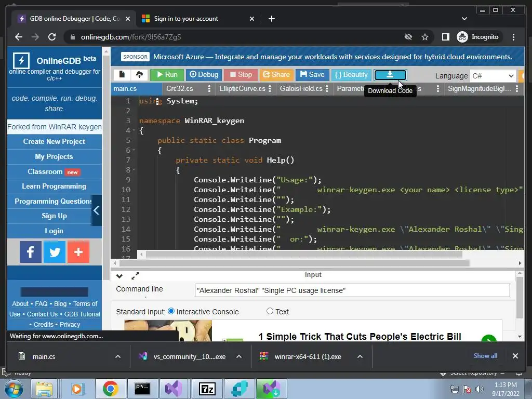
Task: Switch to main.cs editor tab
Action: click(x=125, y=88)
